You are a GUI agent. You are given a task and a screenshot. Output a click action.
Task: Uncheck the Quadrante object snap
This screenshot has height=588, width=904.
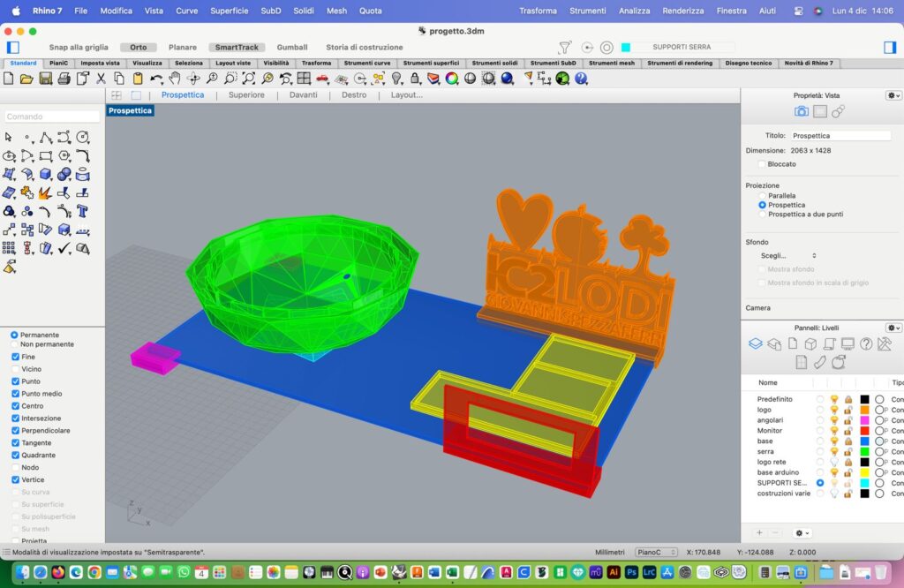pyautogui.click(x=16, y=455)
